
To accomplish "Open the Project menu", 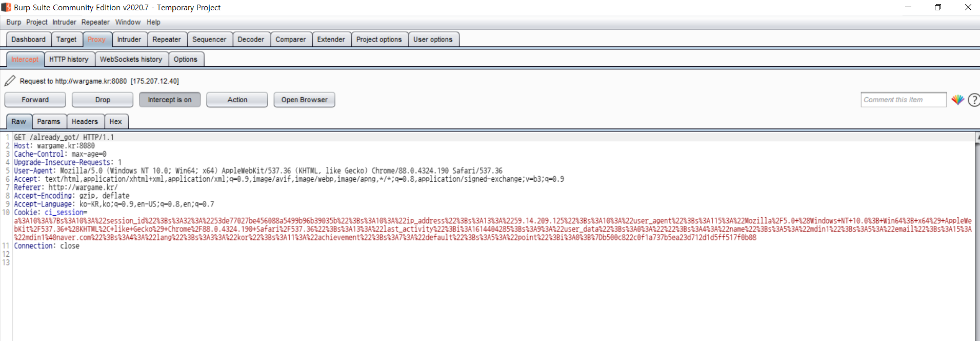I will tap(37, 22).
